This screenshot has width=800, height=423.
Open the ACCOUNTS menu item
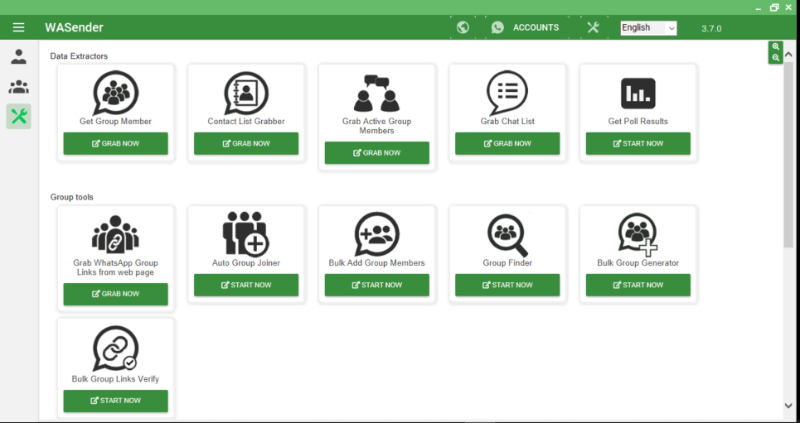(x=535, y=28)
